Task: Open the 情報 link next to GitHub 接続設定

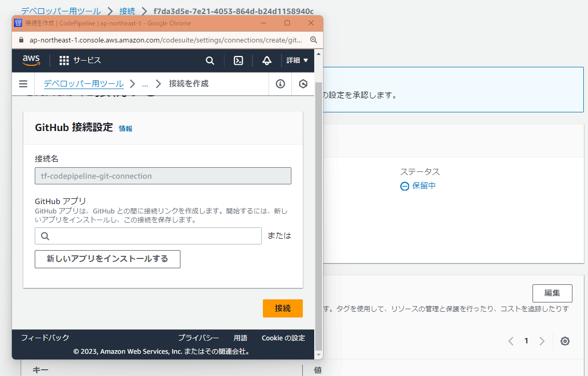Action: point(125,128)
